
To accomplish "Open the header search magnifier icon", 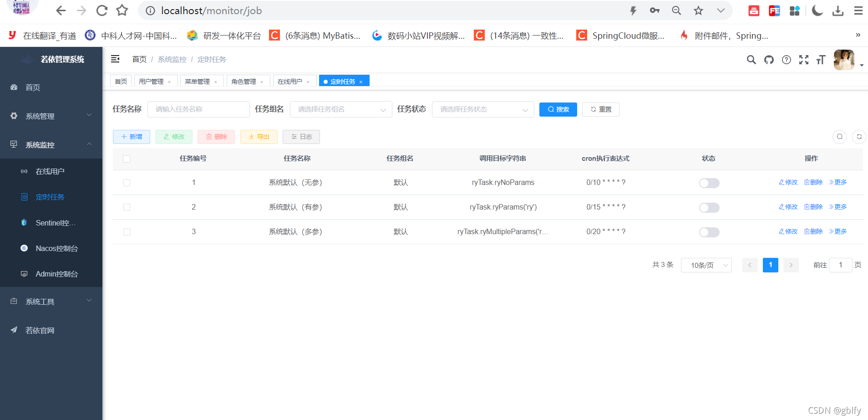I will (x=751, y=59).
